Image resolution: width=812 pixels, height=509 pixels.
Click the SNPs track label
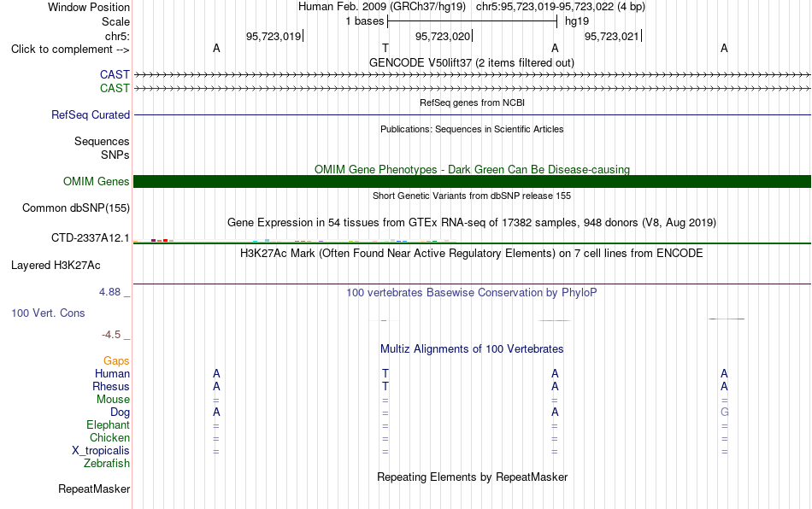click(115, 155)
